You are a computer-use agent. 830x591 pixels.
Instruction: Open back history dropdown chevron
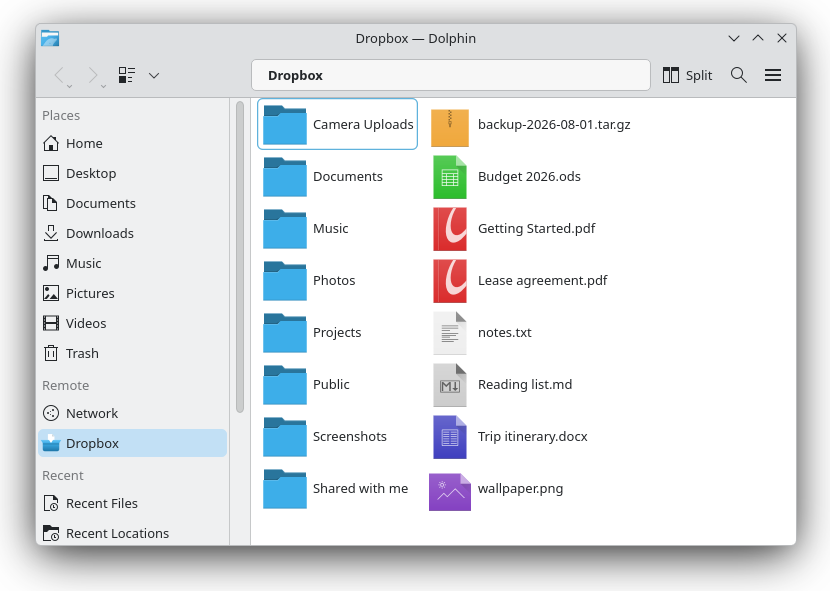tap(69, 86)
